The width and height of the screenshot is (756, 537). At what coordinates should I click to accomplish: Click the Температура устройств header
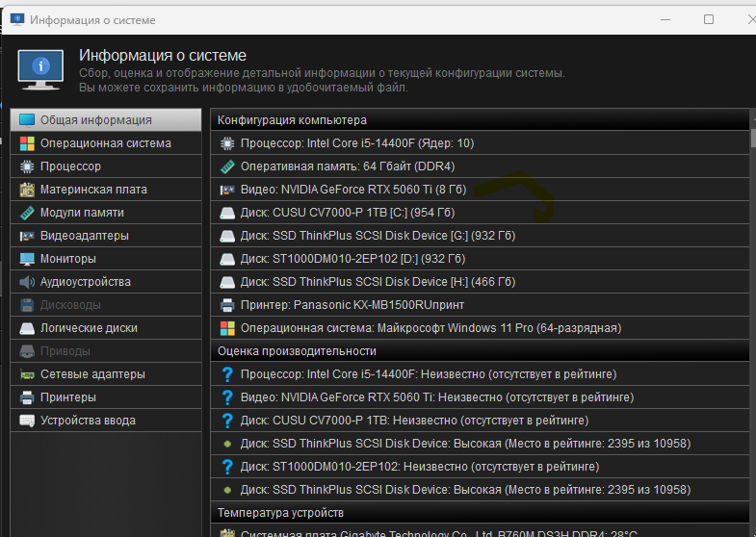pyautogui.click(x=480, y=513)
